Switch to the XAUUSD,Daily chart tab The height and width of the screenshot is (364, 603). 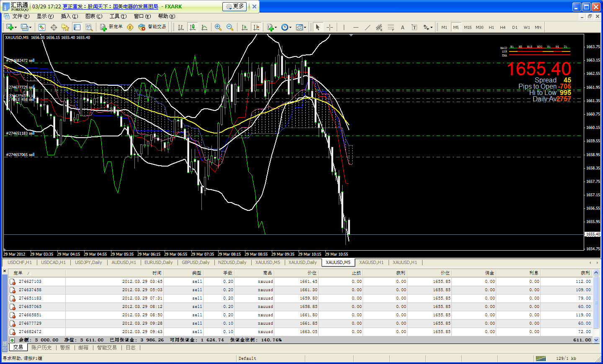pyautogui.click(x=302, y=262)
